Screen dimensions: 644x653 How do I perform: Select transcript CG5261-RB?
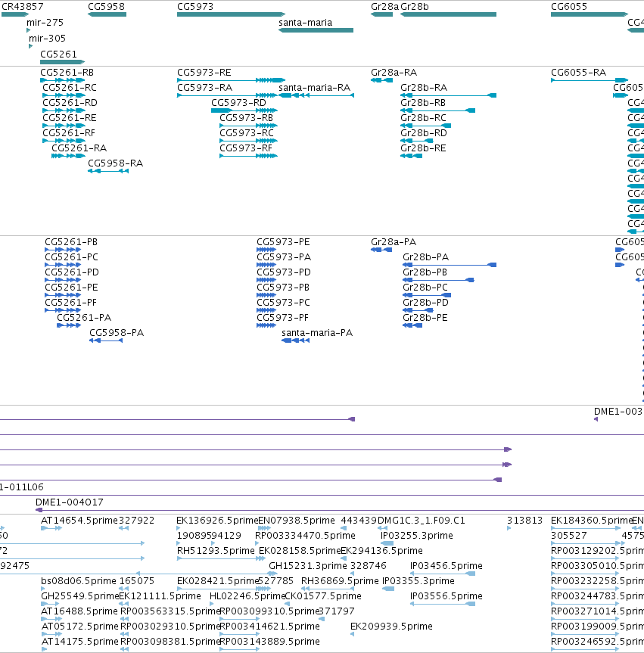(x=67, y=73)
